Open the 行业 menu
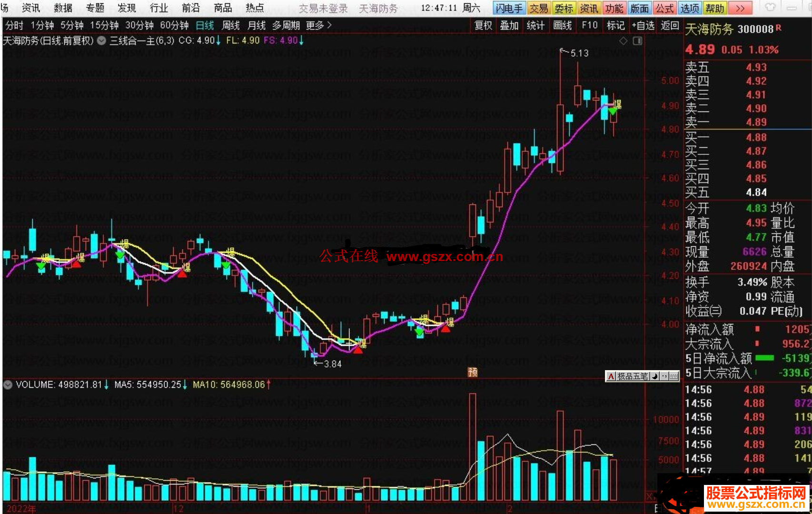This screenshot has width=812, height=514. coord(159,8)
